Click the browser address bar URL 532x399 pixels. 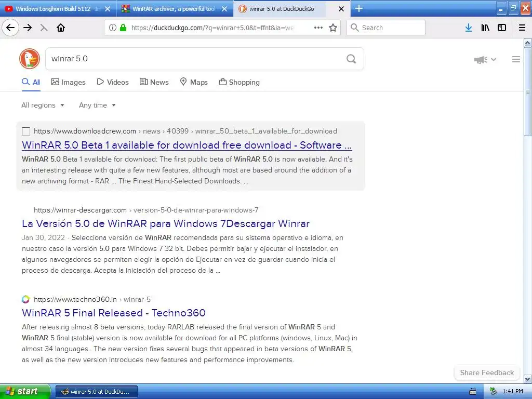[x=212, y=28]
